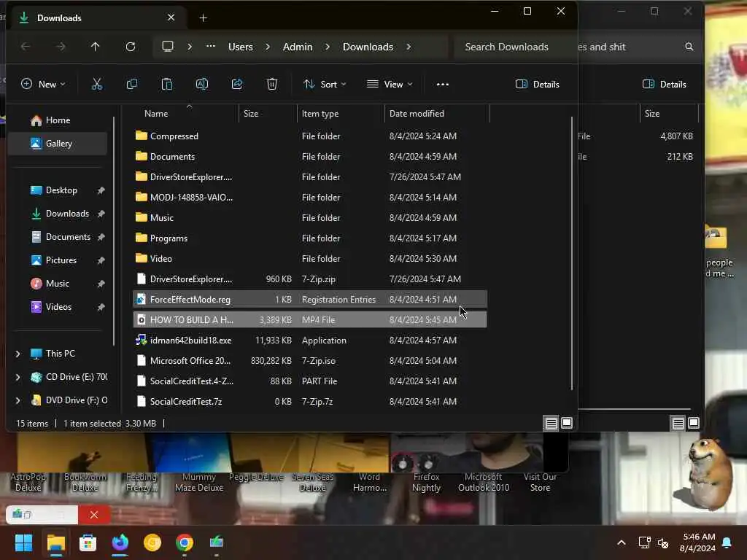Click red X on small taskbar popup
Viewport: 747px width, 560px height.
pyautogui.click(x=94, y=515)
